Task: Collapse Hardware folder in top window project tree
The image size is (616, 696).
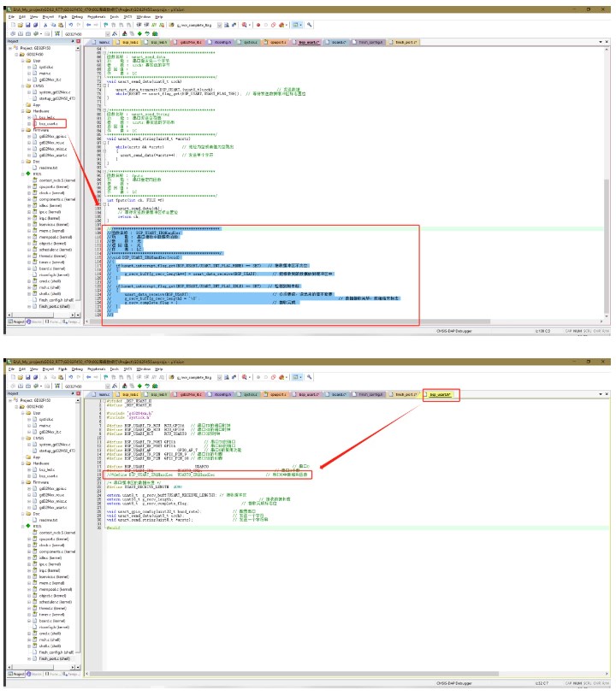Action: pyautogui.click(x=23, y=111)
